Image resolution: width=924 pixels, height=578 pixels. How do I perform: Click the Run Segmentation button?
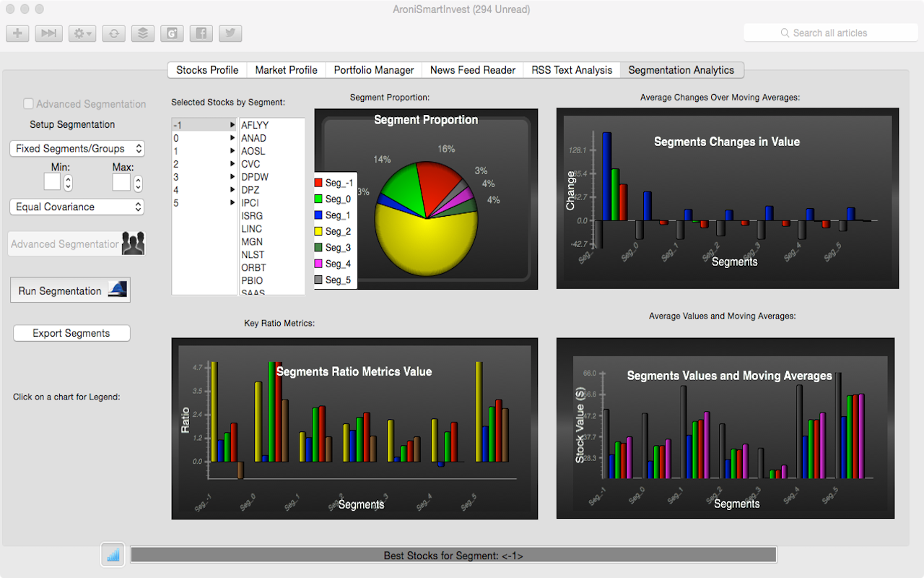(70, 290)
